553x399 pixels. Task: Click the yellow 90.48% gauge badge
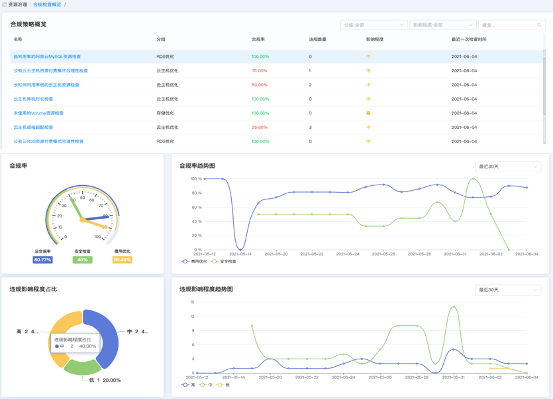click(x=122, y=260)
